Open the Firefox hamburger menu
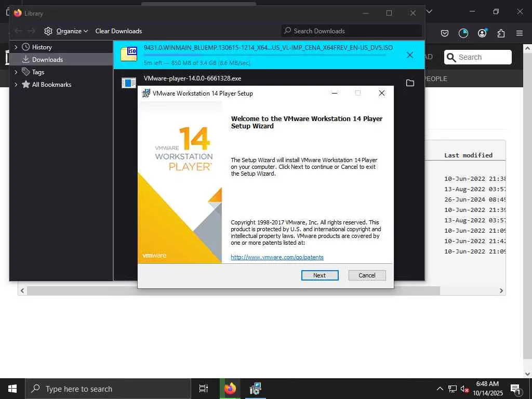This screenshot has height=399, width=532. coord(520,33)
